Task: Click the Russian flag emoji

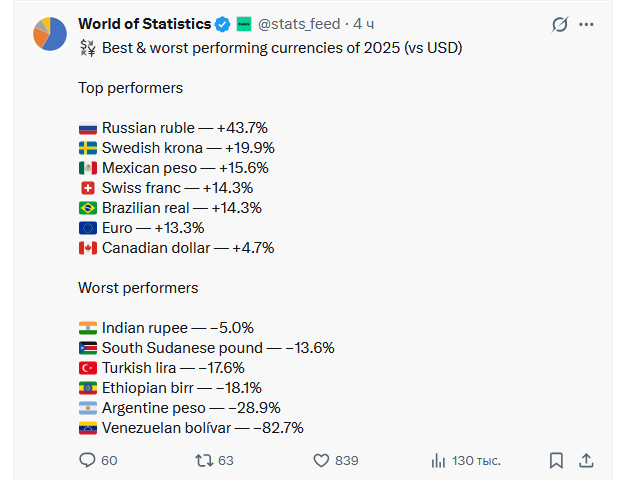Action: pyautogui.click(x=88, y=128)
